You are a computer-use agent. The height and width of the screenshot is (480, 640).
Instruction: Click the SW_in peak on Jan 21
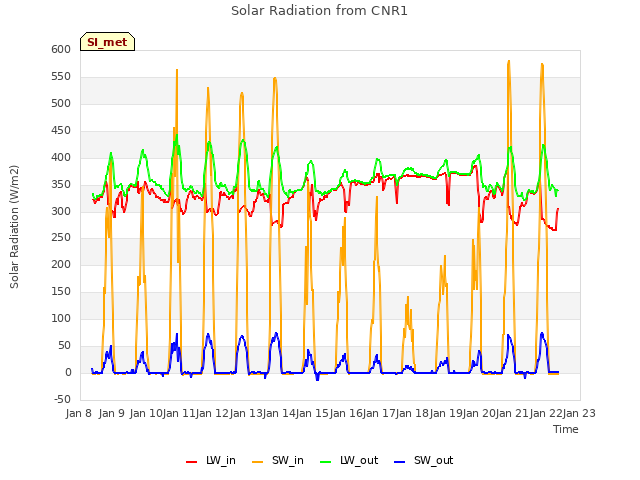click(542, 64)
